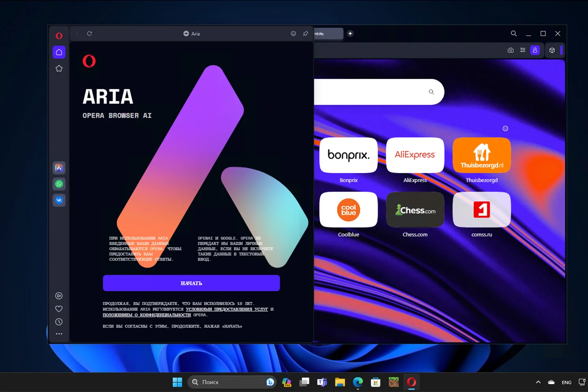Launch Minecraft from the taskbar
588x392 pixels.
click(394, 382)
